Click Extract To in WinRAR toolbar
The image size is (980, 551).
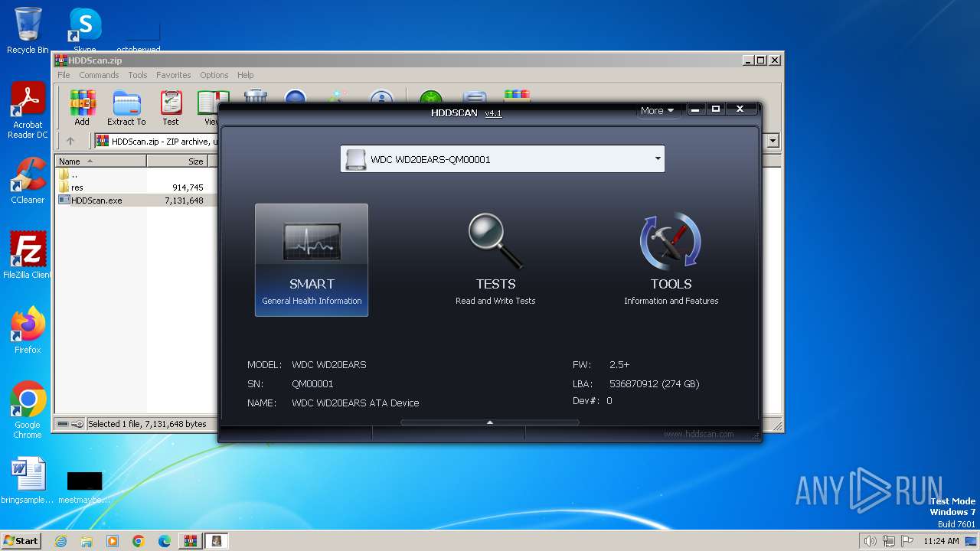(126, 107)
